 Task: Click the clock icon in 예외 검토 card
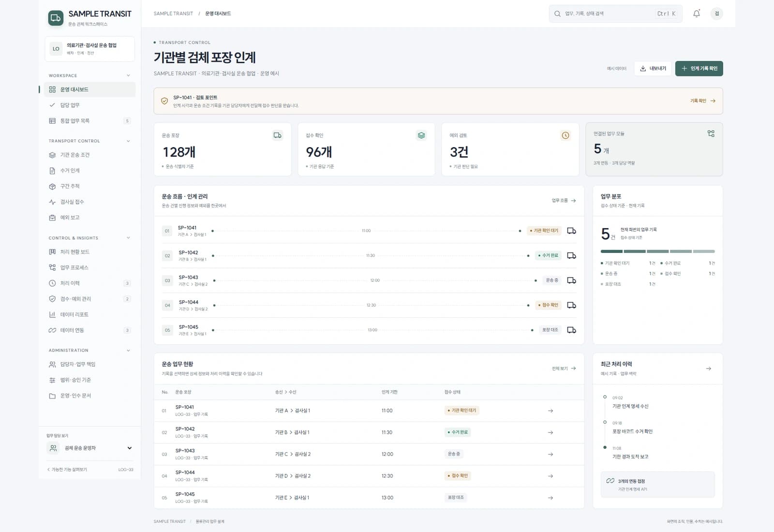[565, 135]
